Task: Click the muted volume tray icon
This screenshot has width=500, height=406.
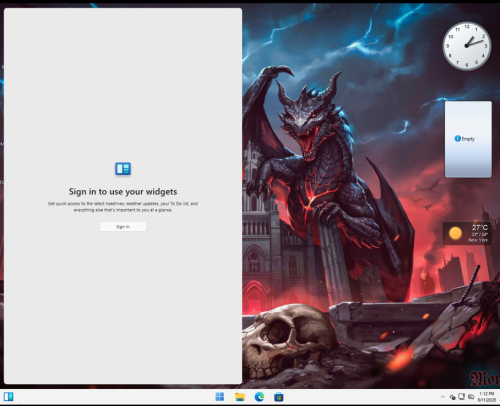Action: pyautogui.click(x=471, y=397)
